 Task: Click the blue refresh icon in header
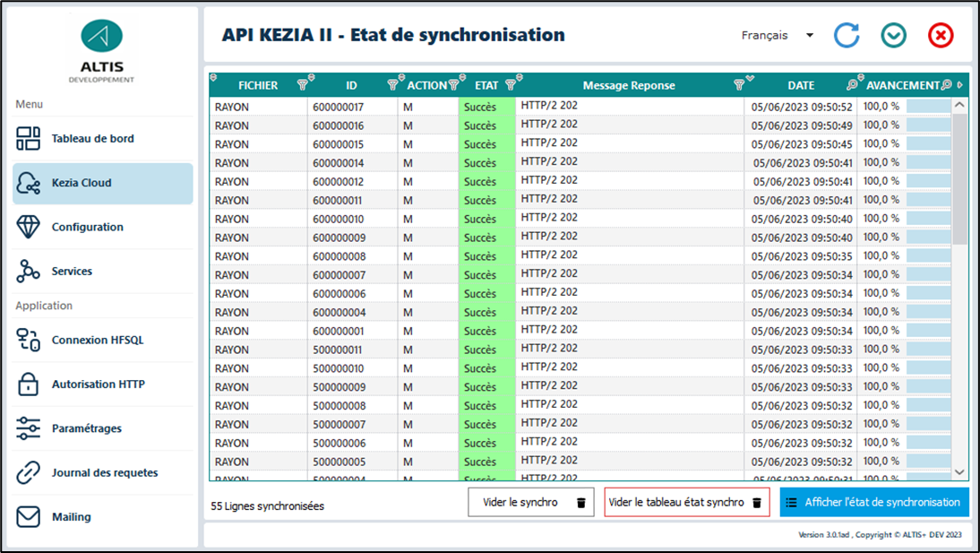(x=847, y=35)
